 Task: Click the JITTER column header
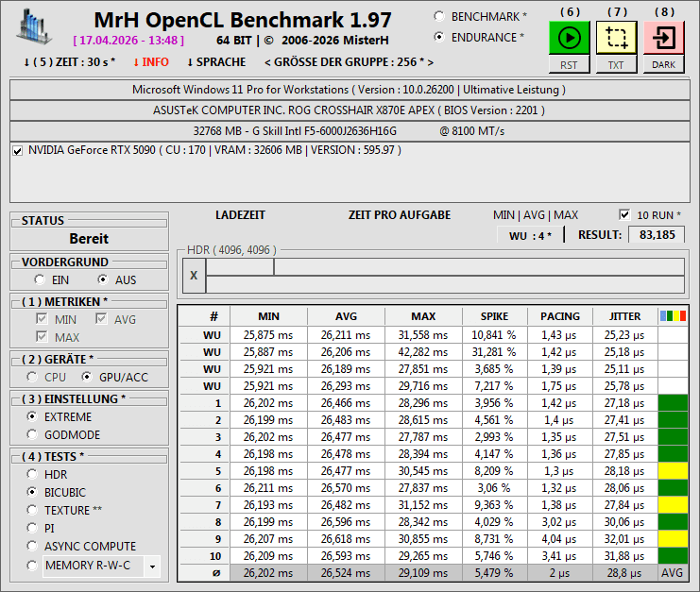click(x=625, y=316)
